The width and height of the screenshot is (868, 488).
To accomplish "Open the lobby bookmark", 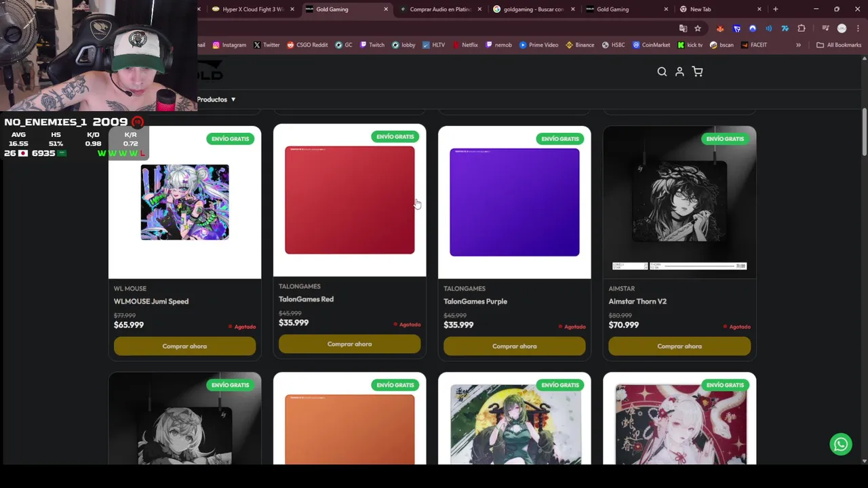I will pos(403,45).
